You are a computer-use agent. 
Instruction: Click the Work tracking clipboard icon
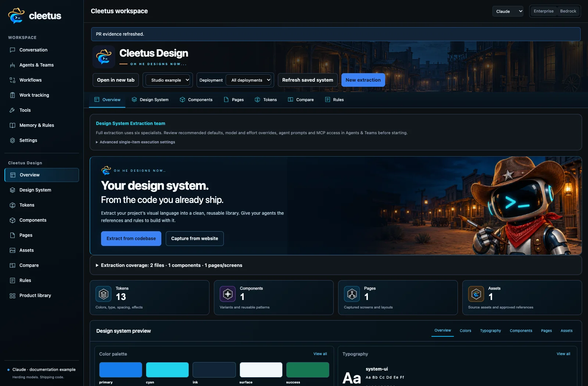[12, 95]
